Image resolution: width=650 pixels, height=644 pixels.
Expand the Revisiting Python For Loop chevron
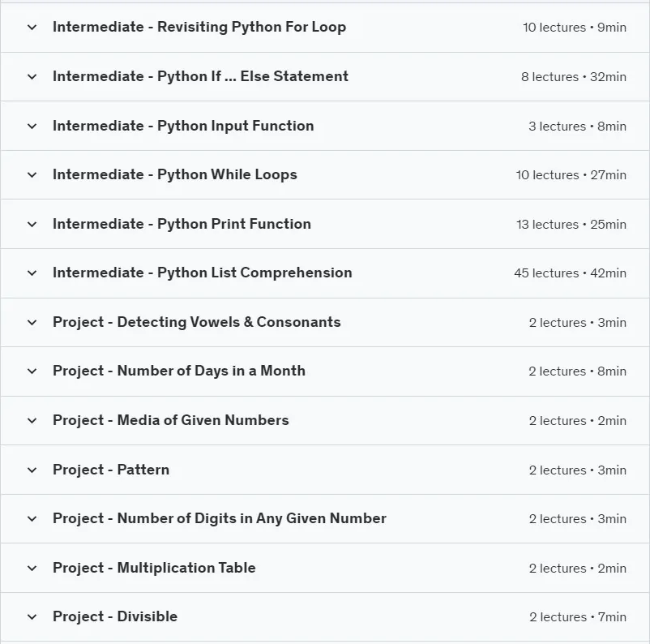(x=32, y=28)
